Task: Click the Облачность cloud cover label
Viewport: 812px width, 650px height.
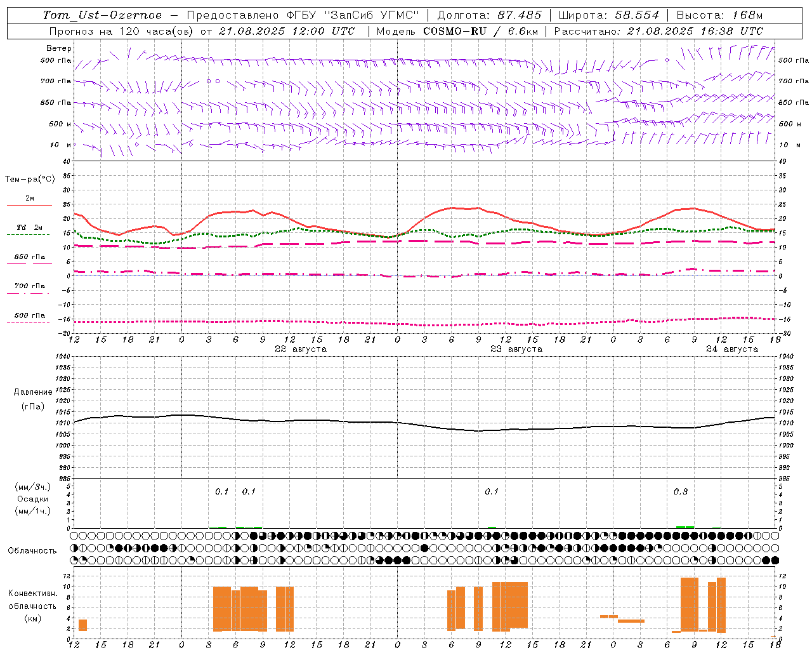Action: [x=32, y=551]
